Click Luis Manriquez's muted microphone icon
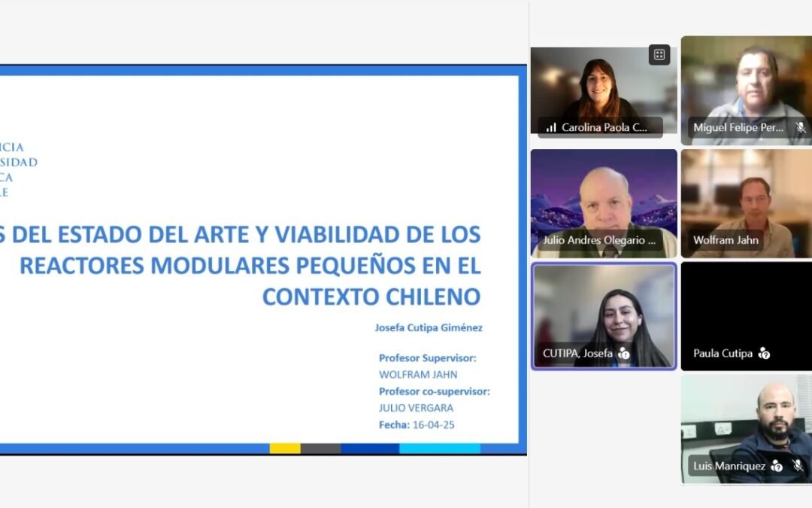The image size is (812, 508). [798, 467]
